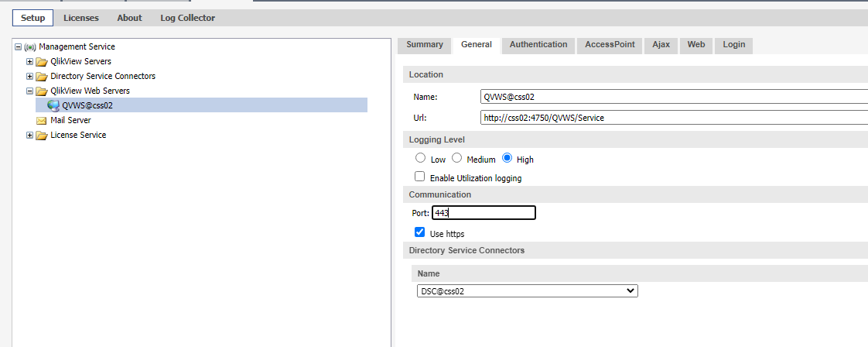Image resolution: width=868 pixels, height=347 pixels.
Task: Open the Log Collector tab
Action: [188, 18]
